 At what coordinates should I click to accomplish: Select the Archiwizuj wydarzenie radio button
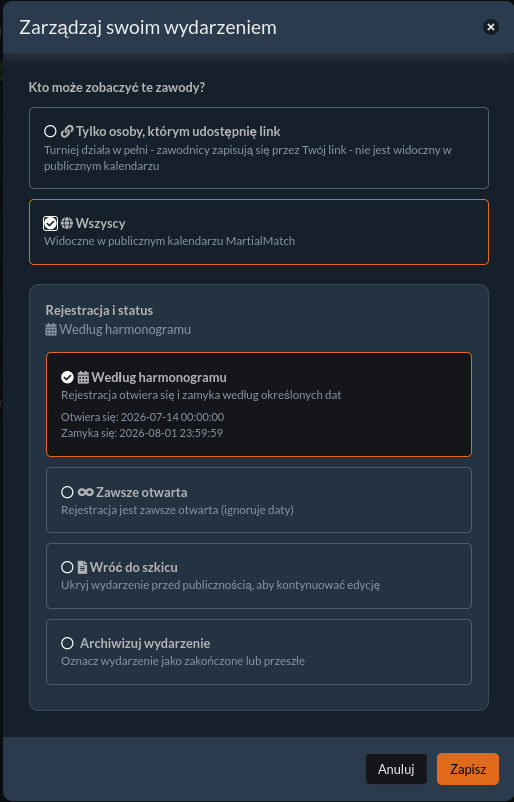[x=67, y=643]
